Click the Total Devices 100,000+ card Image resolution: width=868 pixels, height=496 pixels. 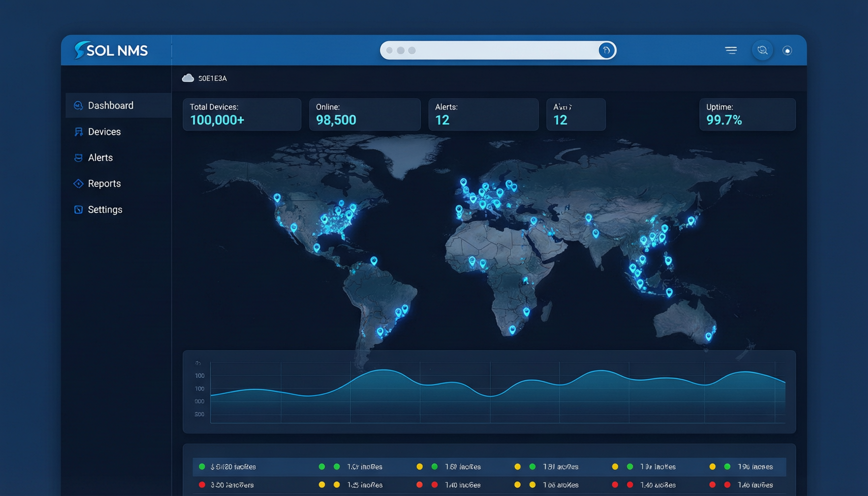(242, 114)
